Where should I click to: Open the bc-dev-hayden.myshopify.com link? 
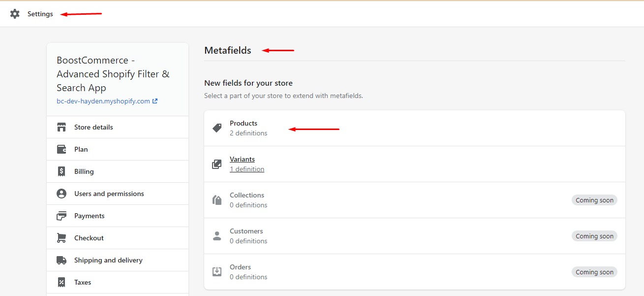tap(104, 100)
